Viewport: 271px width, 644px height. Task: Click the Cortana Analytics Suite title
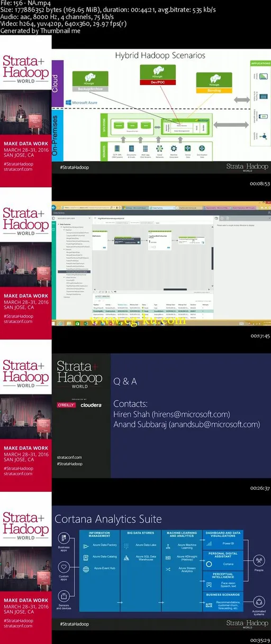[108, 519]
